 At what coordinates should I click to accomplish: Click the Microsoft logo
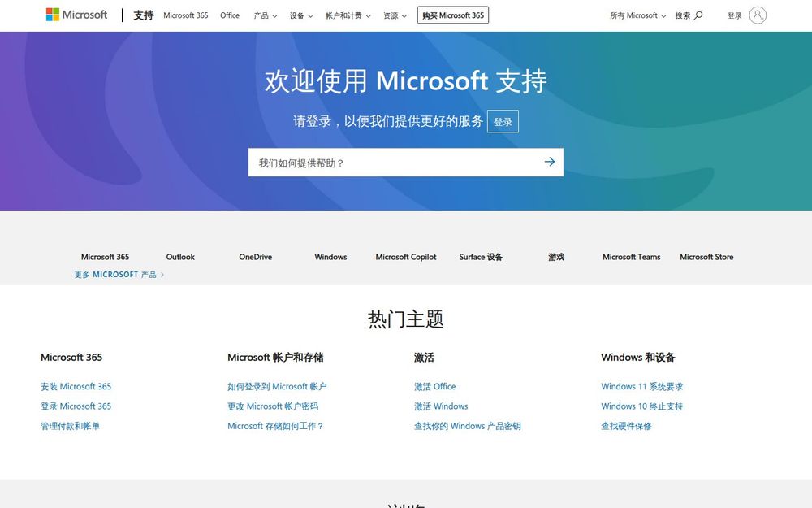point(76,15)
